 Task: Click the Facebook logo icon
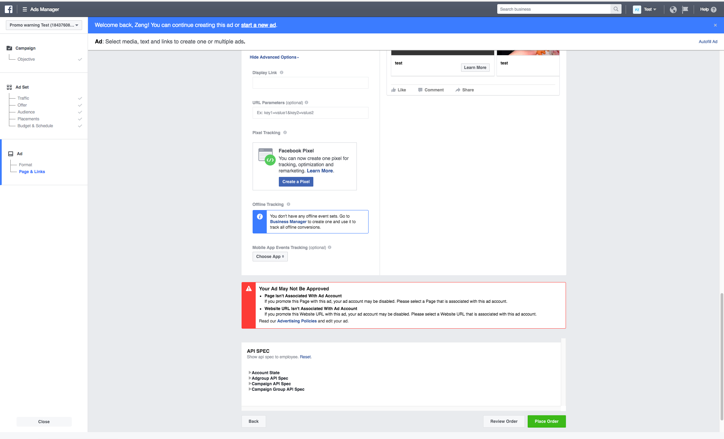(8, 9)
